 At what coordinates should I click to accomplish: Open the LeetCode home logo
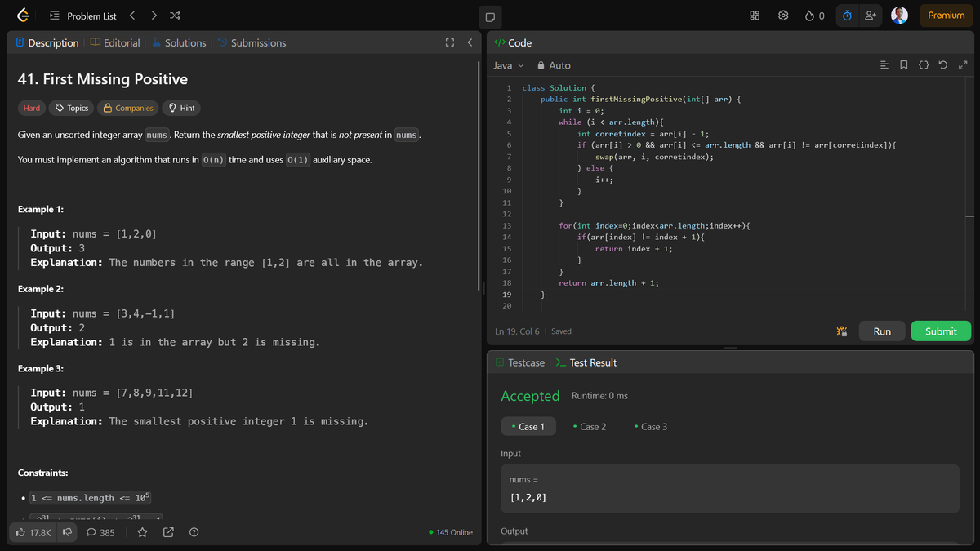pos(24,16)
